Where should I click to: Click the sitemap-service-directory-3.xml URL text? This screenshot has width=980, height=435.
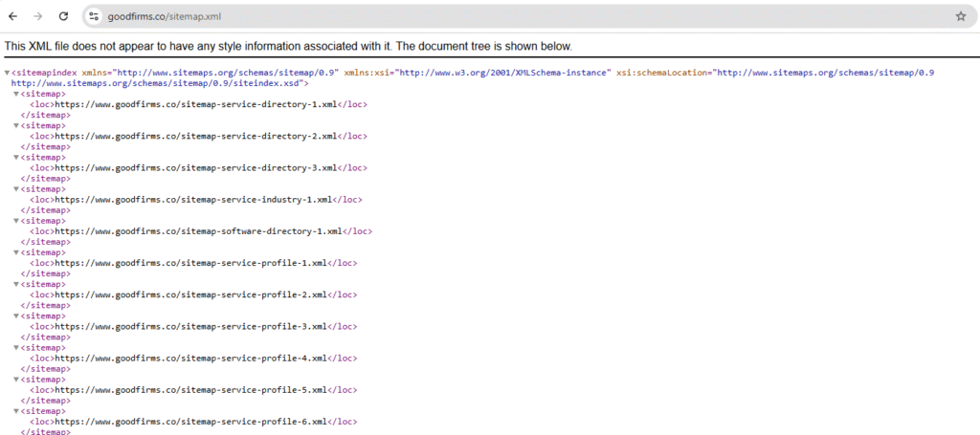[x=196, y=168]
